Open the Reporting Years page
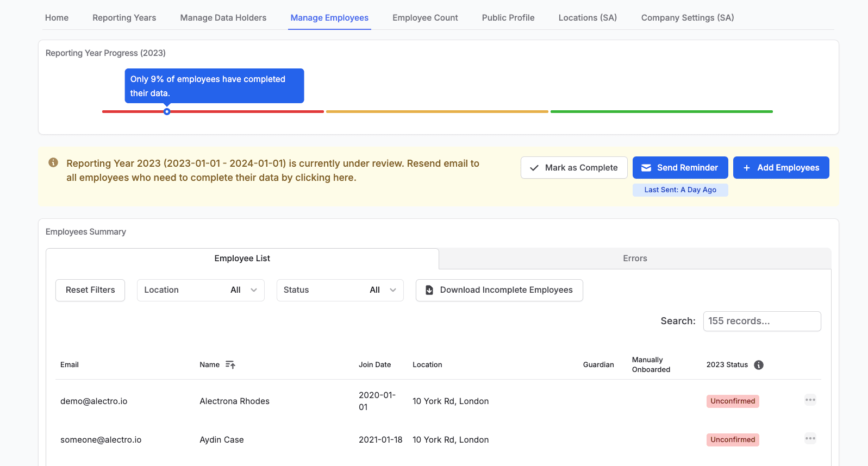The height and width of the screenshot is (466, 868). [124, 18]
